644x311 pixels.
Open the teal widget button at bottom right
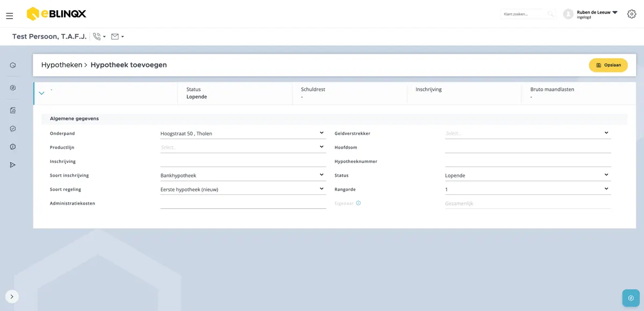click(631, 298)
